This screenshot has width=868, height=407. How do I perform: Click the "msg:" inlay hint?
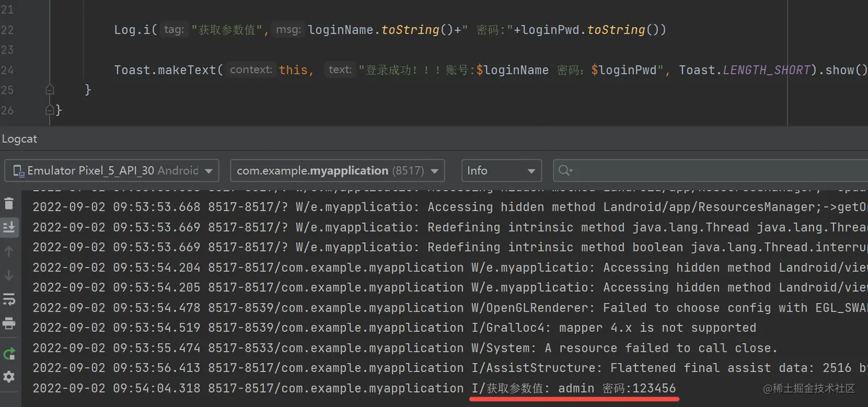(x=288, y=29)
